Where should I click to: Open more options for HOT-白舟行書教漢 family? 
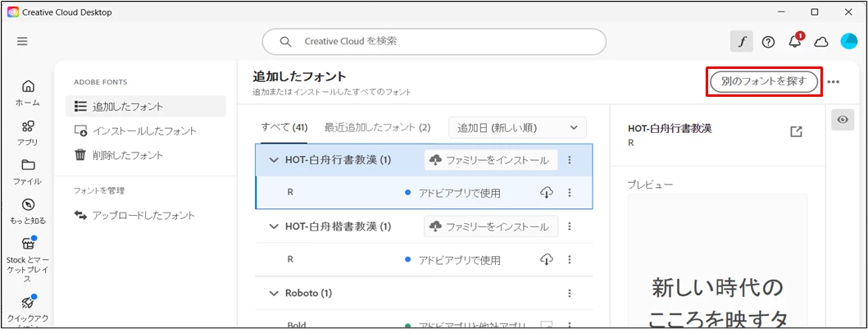pyautogui.click(x=570, y=160)
